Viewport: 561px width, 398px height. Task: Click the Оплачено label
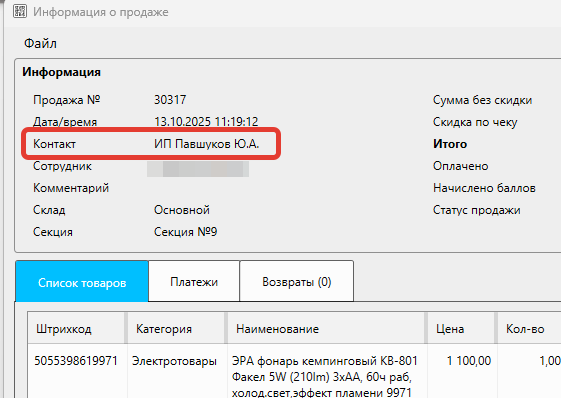coord(460,166)
